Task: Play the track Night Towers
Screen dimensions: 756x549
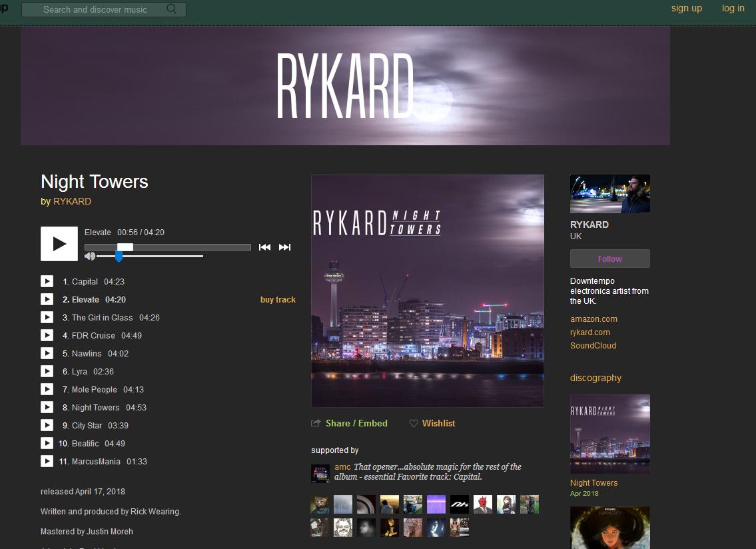Action: point(47,407)
